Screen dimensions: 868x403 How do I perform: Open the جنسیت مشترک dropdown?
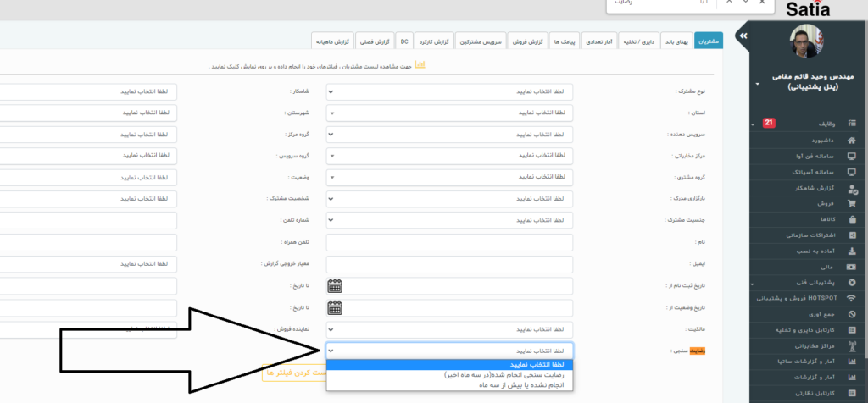[x=449, y=220]
